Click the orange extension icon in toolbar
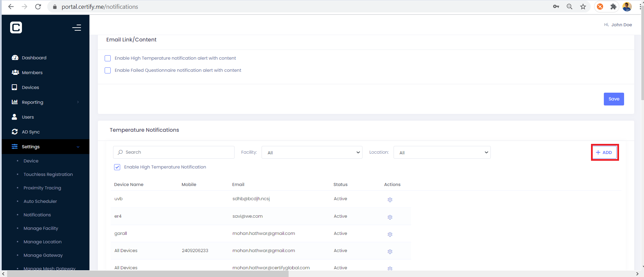Viewport: 644px width, 277px height. (600, 7)
